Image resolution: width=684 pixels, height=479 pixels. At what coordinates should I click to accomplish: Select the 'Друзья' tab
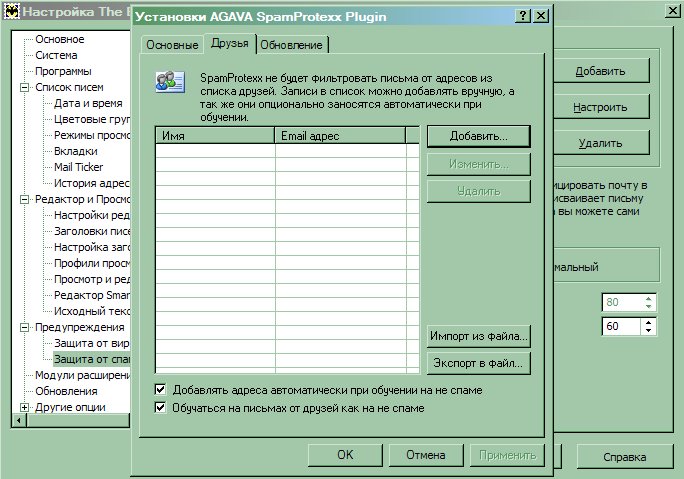tap(229, 43)
